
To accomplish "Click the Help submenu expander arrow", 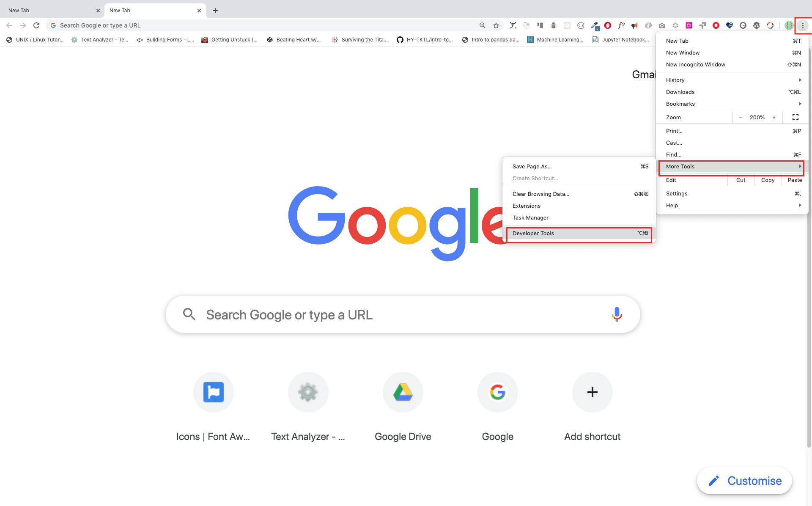I will click(x=800, y=204).
